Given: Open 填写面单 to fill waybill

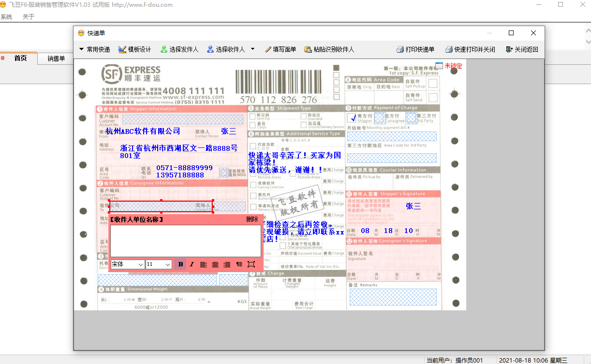Looking at the screenshot, I should click(281, 49).
